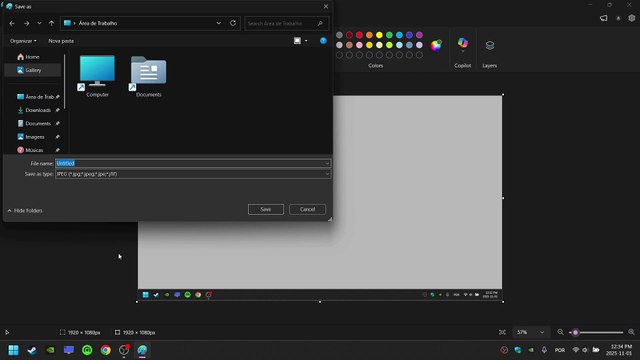Click the Paint zoom slider handle
Screen dimensions: 640x360
576,333
